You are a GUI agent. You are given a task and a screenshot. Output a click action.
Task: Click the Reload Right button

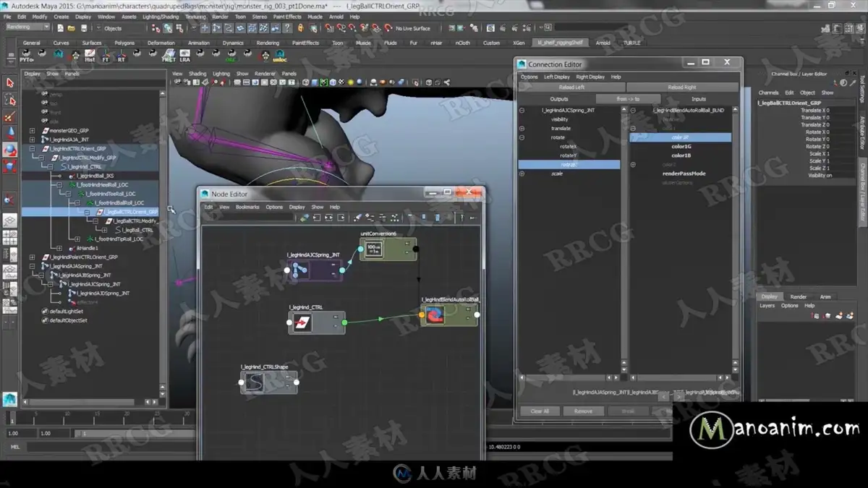(681, 87)
